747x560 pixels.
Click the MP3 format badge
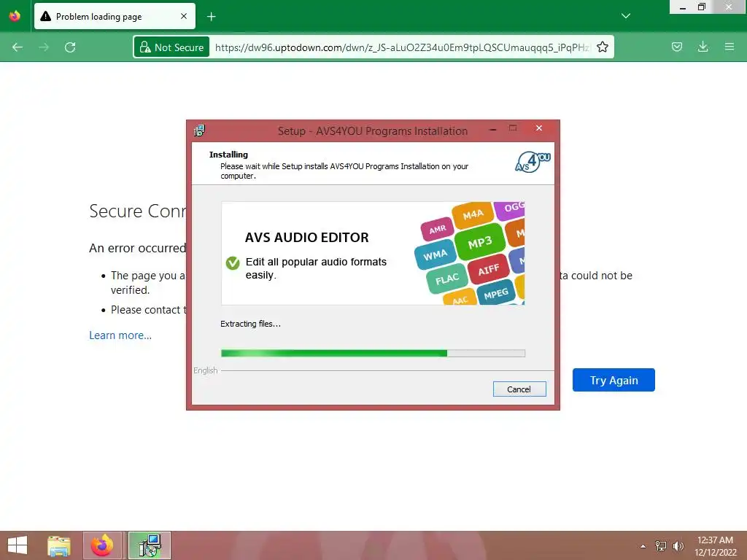pyautogui.click(x=480, y=243)
